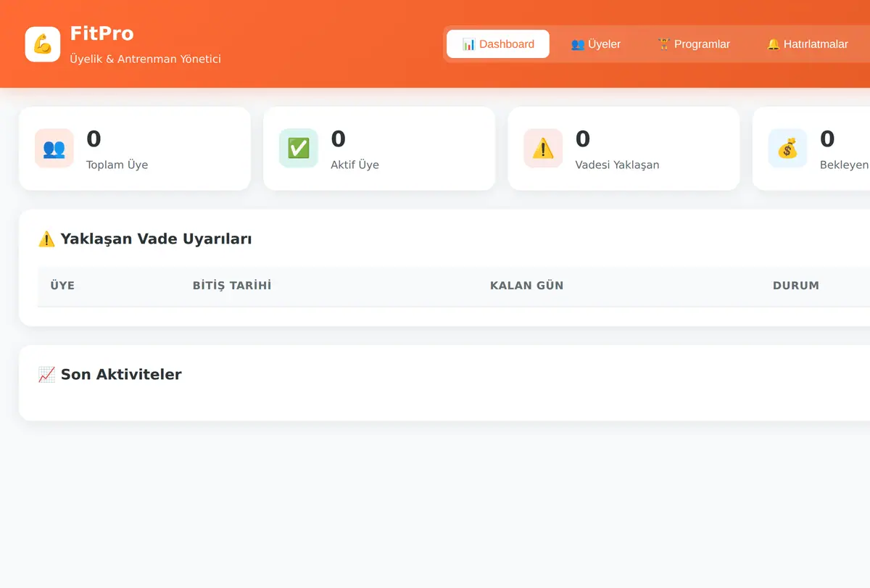Image resolution: width=870 pixels, height=588 pixels.
Task: Click the chart icon beside Son Aktiviteler
Action: point(46,375)
